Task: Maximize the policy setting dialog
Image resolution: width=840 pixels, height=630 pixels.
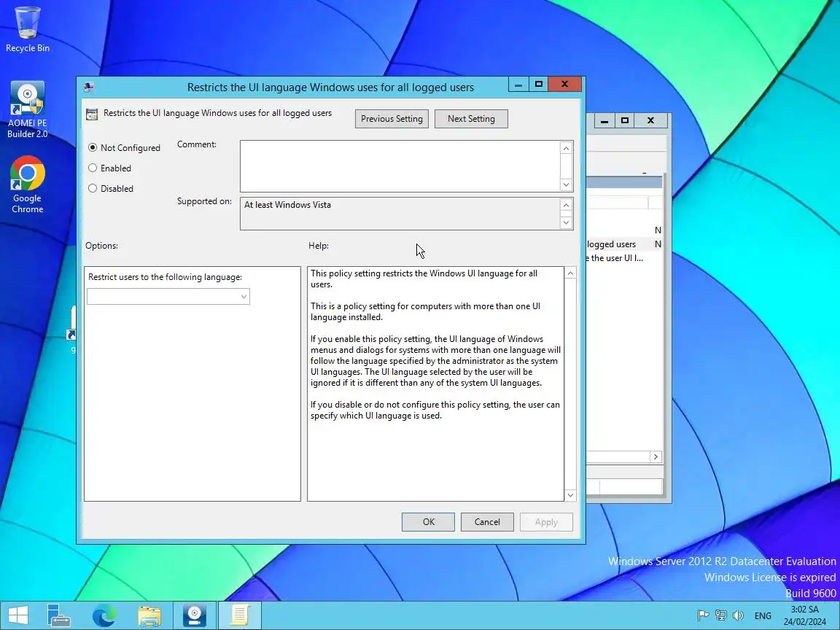Action: [538, 84]
